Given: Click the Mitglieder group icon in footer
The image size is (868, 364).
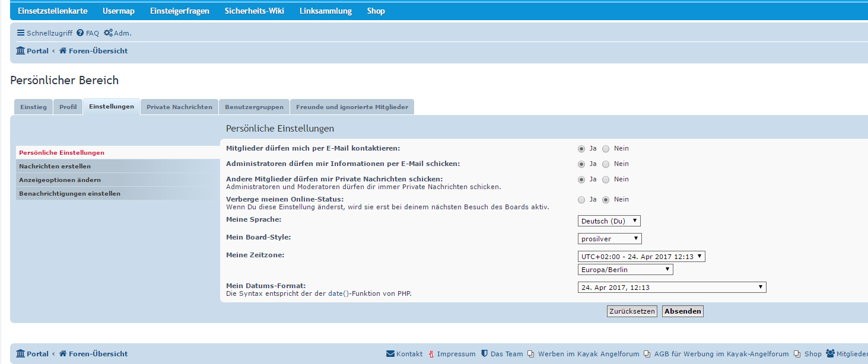Looking at the screenshot, I should tap(830, 354).
